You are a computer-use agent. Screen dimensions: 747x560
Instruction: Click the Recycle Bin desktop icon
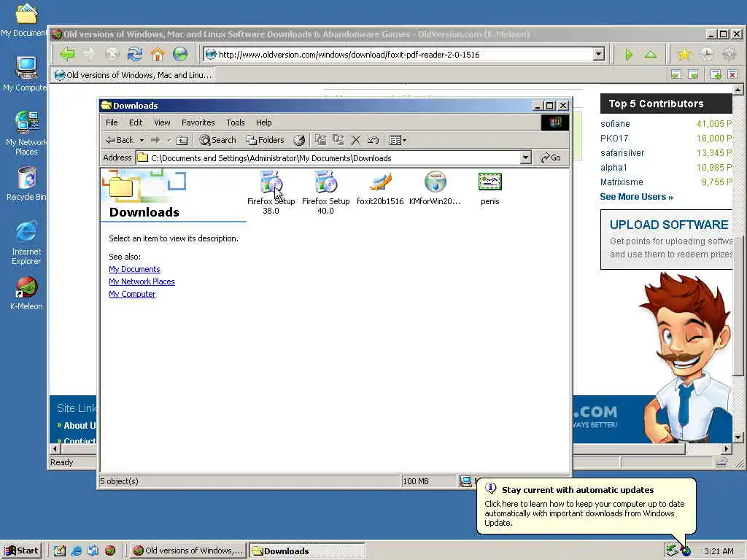pyautogui.click(x=27, y=184)
